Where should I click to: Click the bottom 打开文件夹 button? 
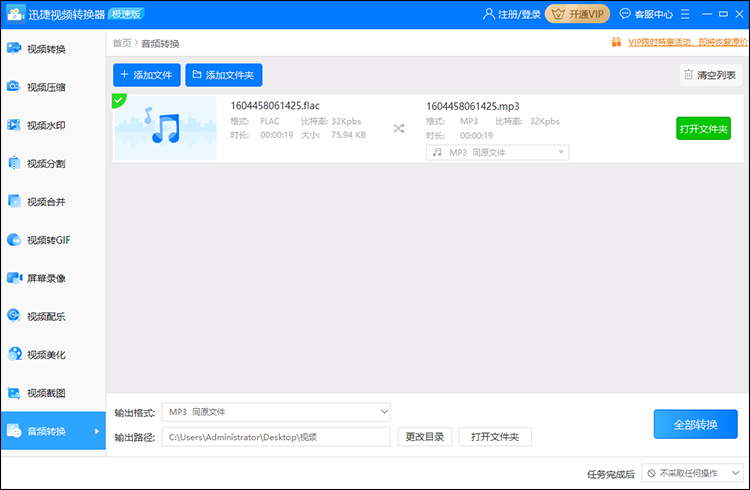coord(495,436)
